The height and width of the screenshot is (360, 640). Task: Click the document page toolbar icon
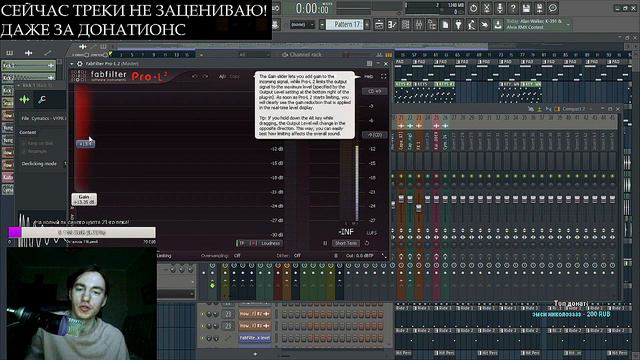click(445, 25)
